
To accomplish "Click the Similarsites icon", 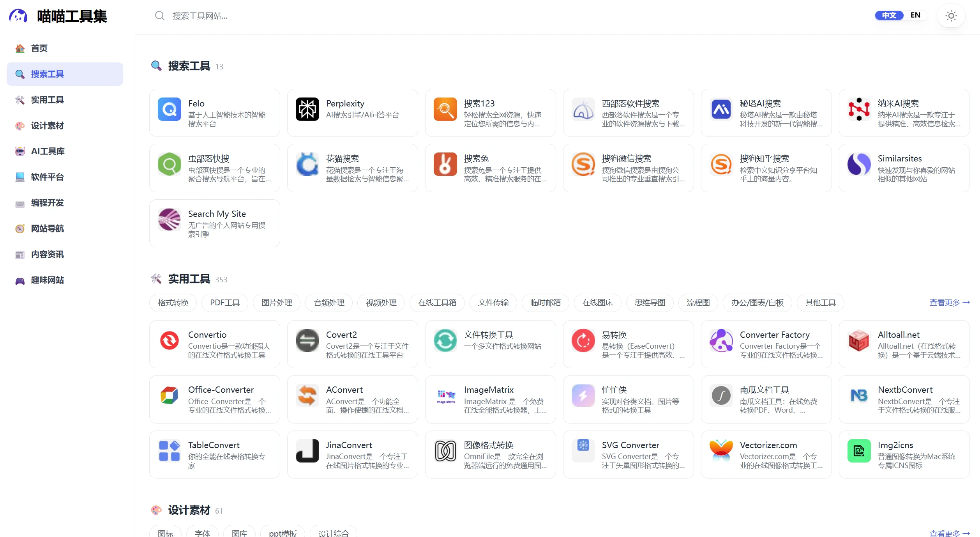I will [859, 164].
